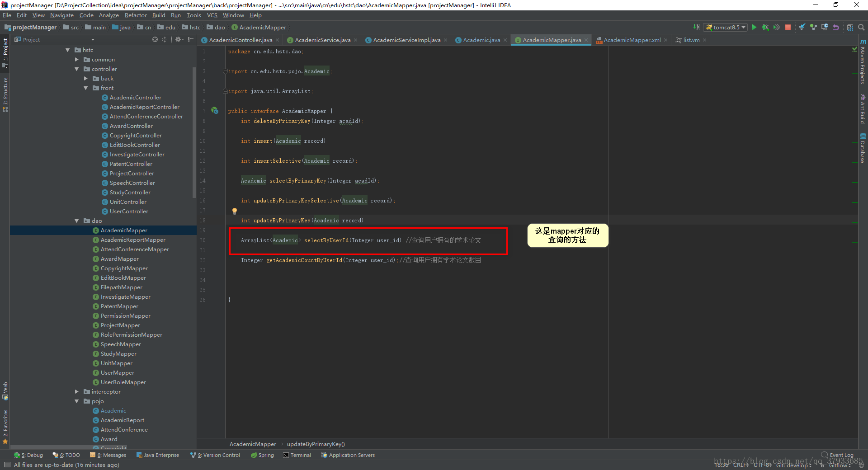Open Version Control tool window
The height and width of the screenshot is (470, 868).
(215, 455)
